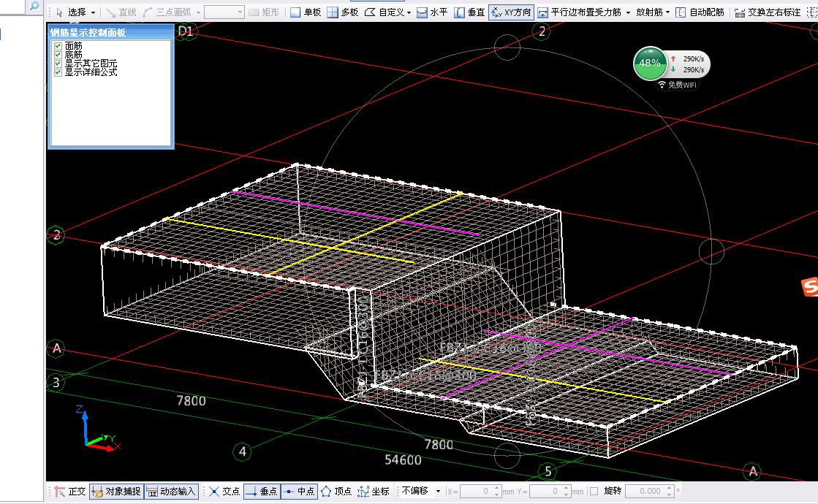The height and width of the screenshot is (504, 818).
Task: Click grid axis bubble D1
Action: coord(186,31)
